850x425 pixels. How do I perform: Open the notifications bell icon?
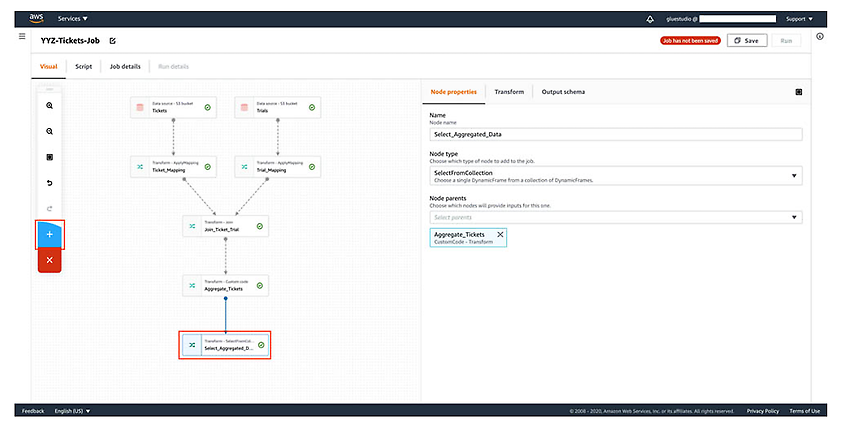(x=650, y=19)
